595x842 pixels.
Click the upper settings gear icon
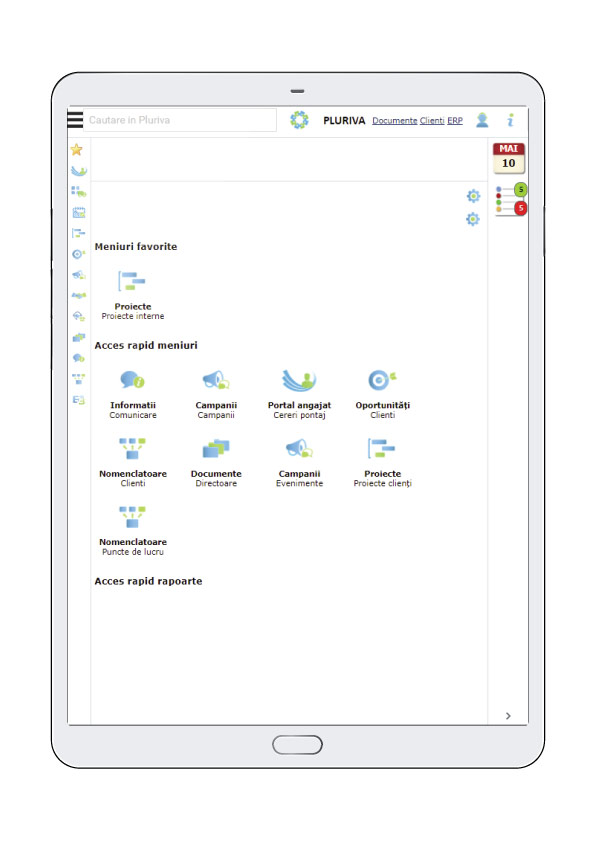tap(473, 196)
